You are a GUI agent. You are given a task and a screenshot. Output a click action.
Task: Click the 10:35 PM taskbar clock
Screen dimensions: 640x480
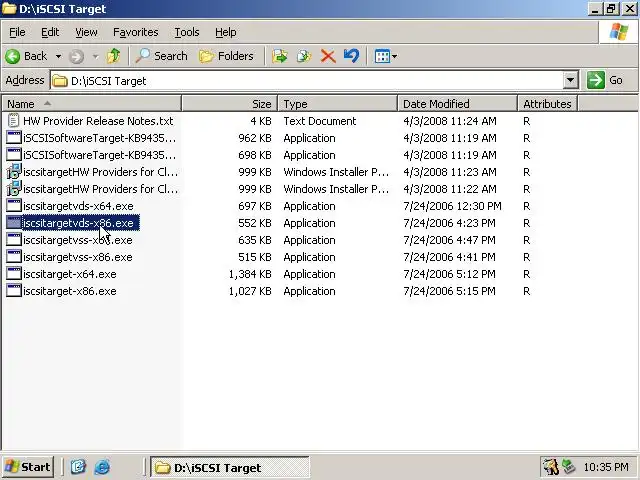[x=606, y=467]
